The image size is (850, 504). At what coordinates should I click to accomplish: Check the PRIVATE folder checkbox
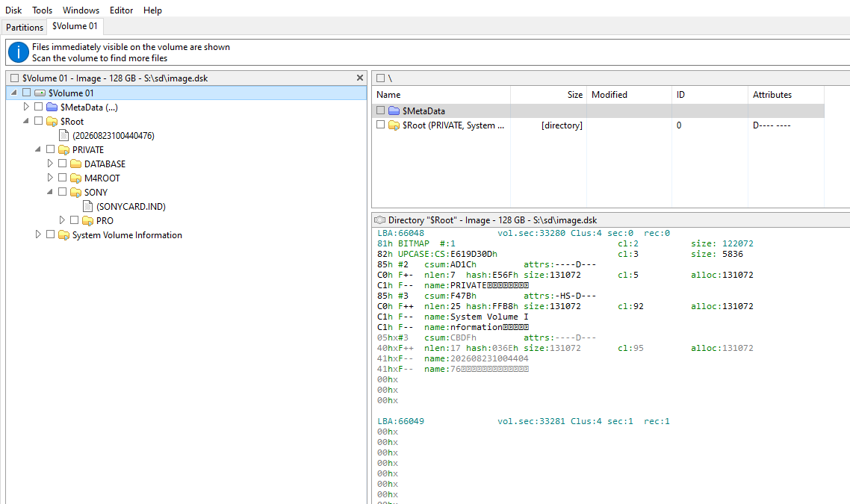pyautogui.click(x=50, y=149)
